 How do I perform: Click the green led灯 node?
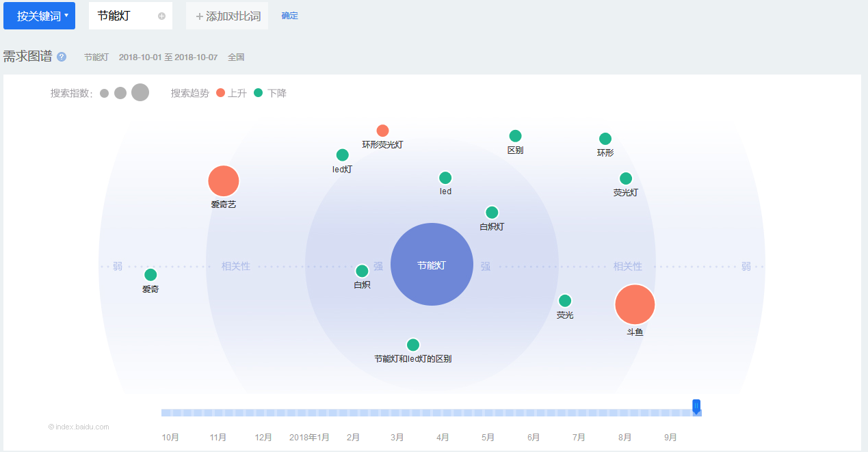click(x=343, y=155)
